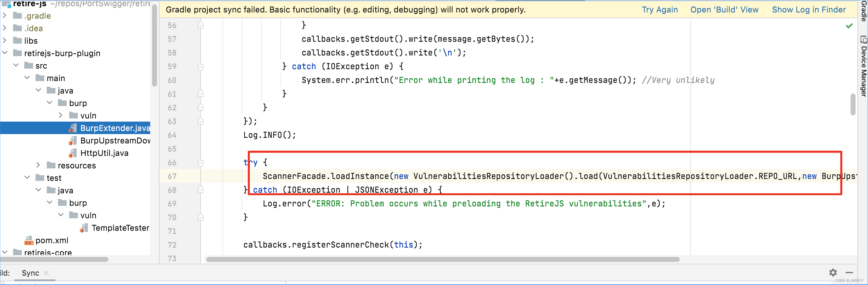Open pom.xml via its Maven icon
The height and width of the screenshot is (285, 868).
tap(29, 240)
